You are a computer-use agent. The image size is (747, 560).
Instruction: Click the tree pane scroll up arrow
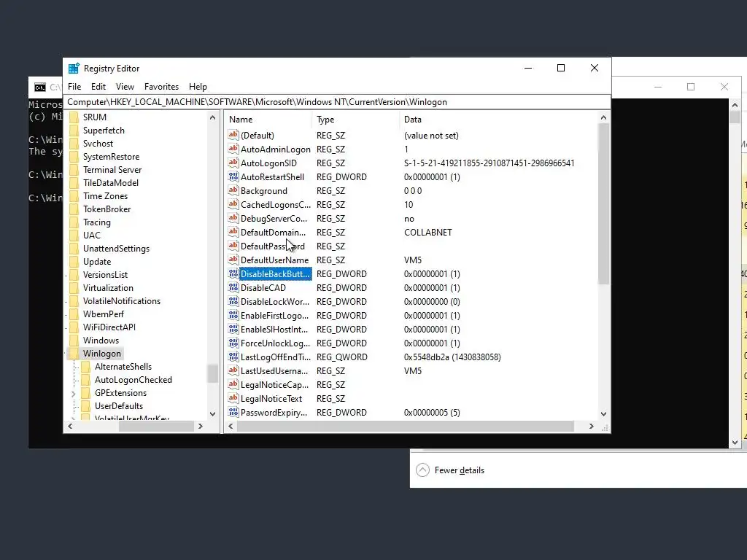pos(212,117)
